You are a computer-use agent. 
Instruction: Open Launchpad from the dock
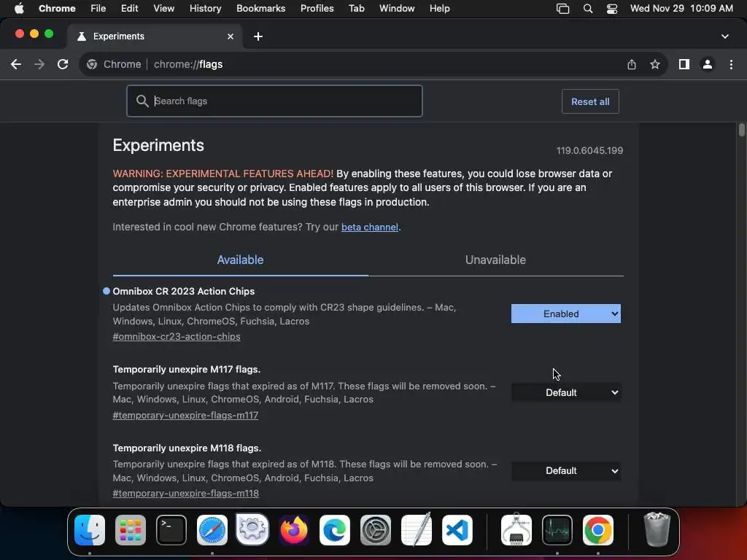(x=131, y=530)
